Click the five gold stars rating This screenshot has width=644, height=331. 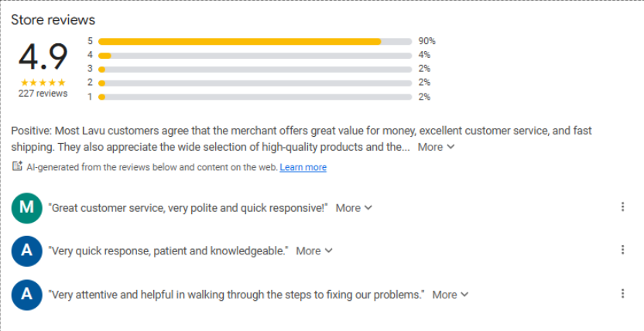pos(43,82)
